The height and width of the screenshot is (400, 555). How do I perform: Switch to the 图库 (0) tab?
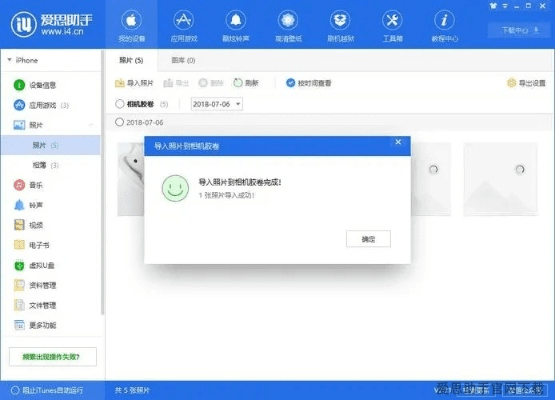pyautogui.click(x=183, y=60)
